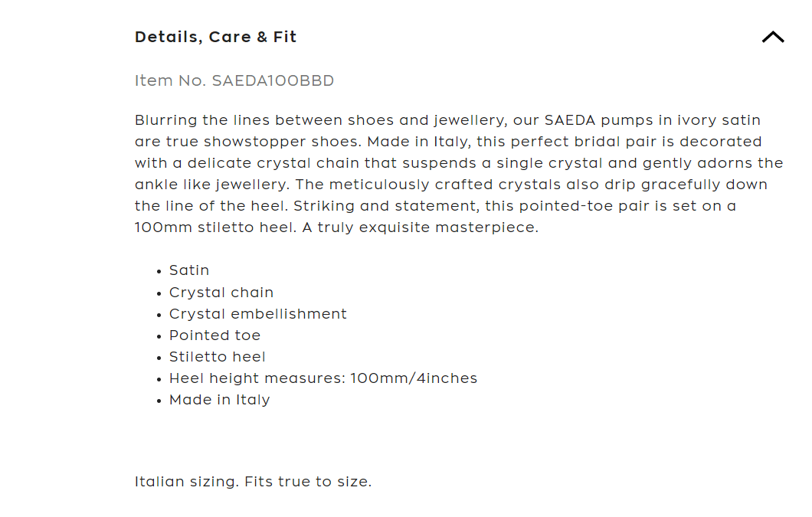Select the "Stiletto heel" bullet item

click(218, 357)
